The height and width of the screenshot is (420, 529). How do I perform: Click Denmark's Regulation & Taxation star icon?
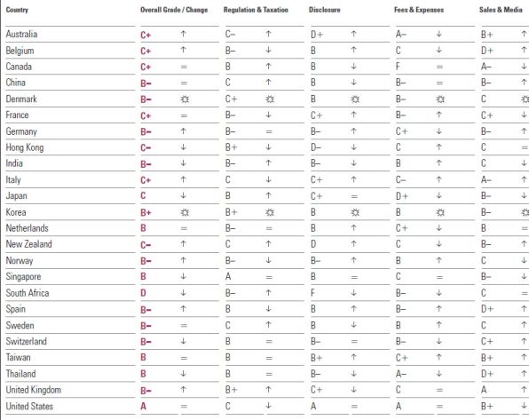tap(270, 99)
